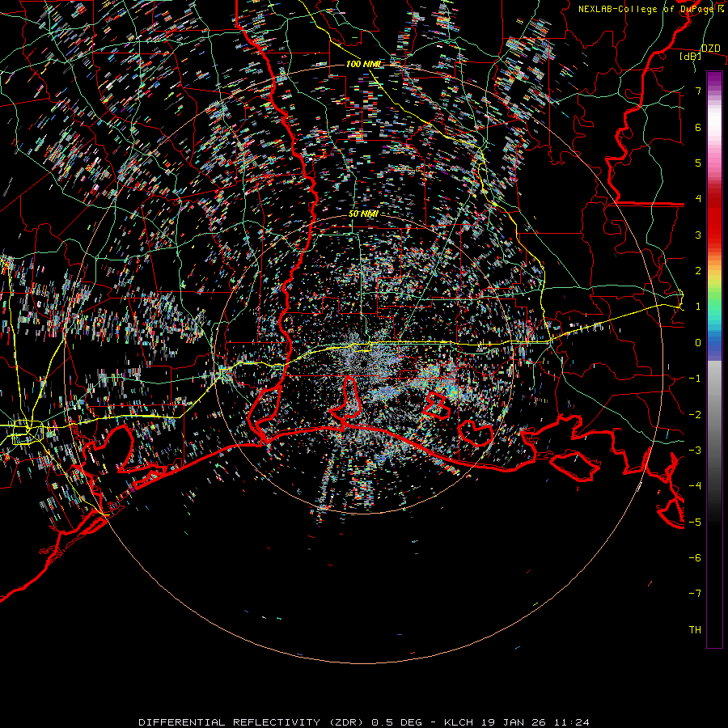728x728 pixels.
Task: Click the 4 value on color scale
Action: coord(698,199)
